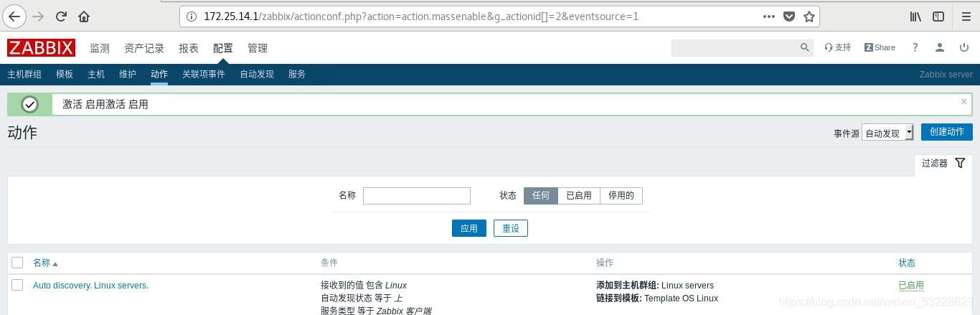Click the browser forward arrow
This screenshot has height=315, width=980.
tap(38, 16)
